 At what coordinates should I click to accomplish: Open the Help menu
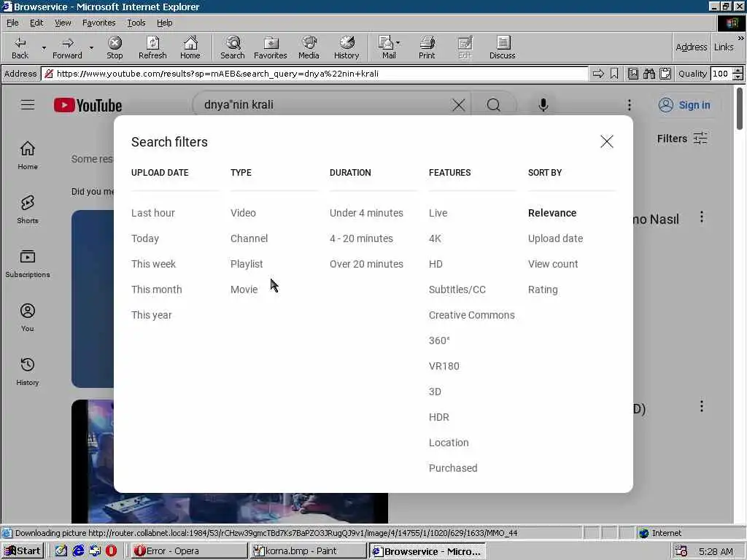[x=164, y=23]
